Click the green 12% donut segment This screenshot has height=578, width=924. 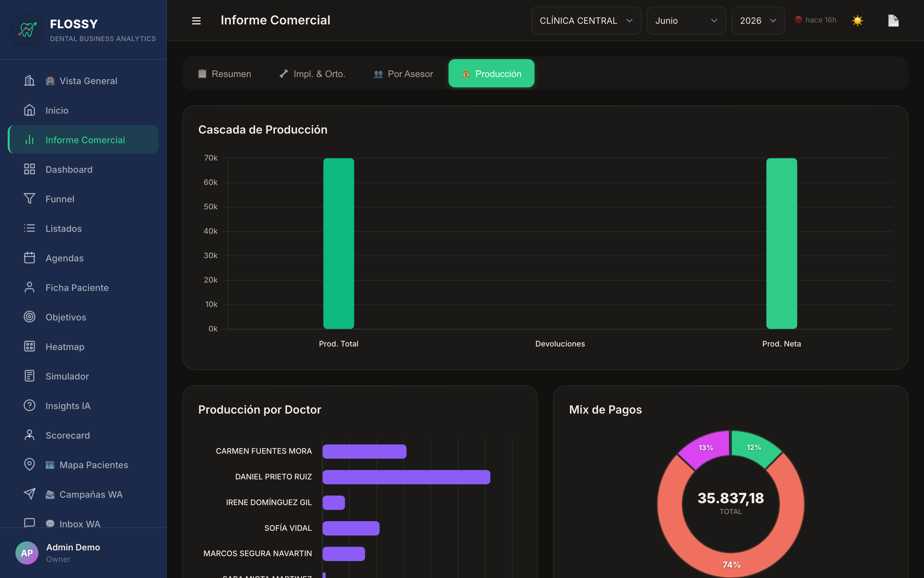(x=754, y=448)
